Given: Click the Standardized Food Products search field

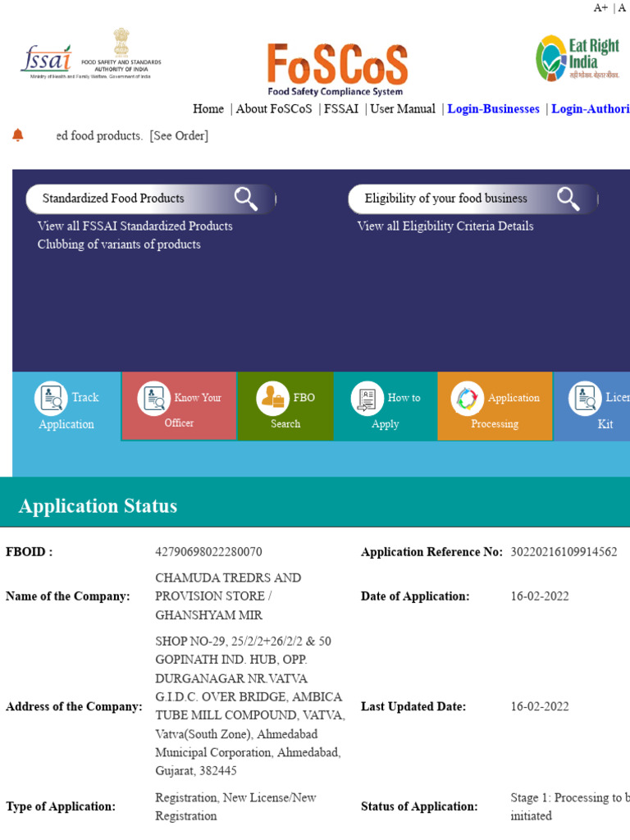Looking at the screenshot, I should [151, 199].
